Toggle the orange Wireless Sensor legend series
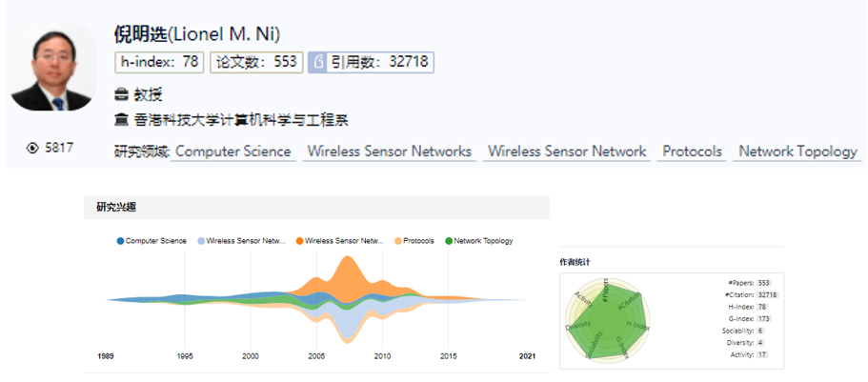Viewport: 868px width, 382px height. point(340,241)
